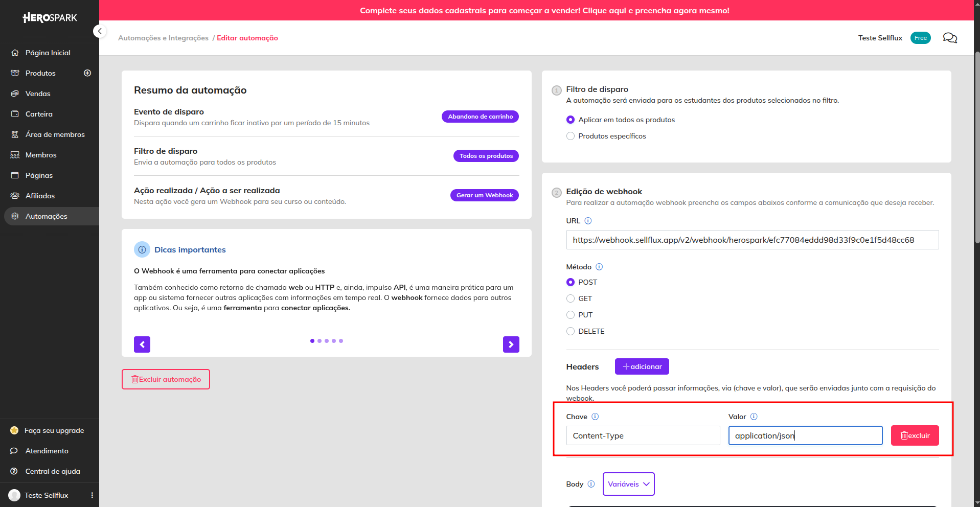The image size is (980, 507).
Task: Open the three-dot menu beside Teste Sellflux
Action: coord(92,495)
